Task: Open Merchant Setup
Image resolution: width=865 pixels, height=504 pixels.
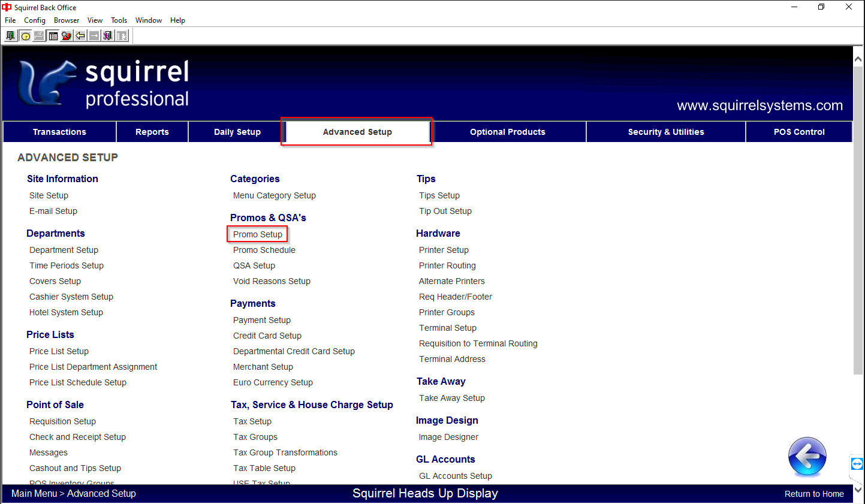Action: tap(263, 367)
